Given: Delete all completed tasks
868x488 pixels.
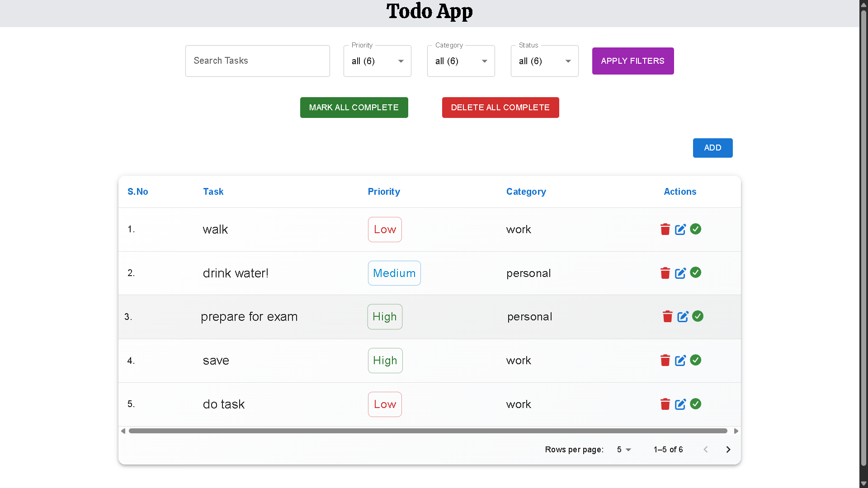Looking at the screenshot, I should click(500, 107).
